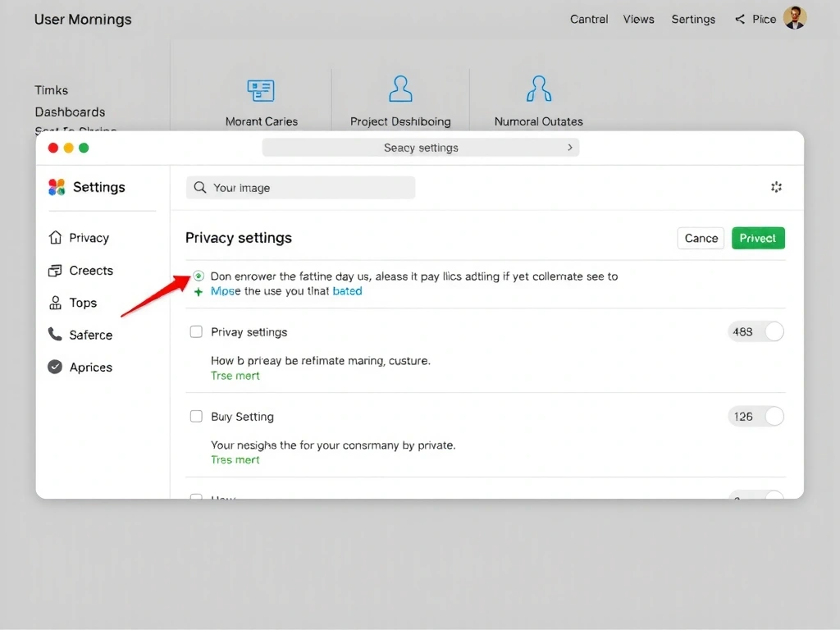This screenshot has width=840, height=630.
Task: Enable the Privay settings checkbox
Action: [x=196, y=332]
